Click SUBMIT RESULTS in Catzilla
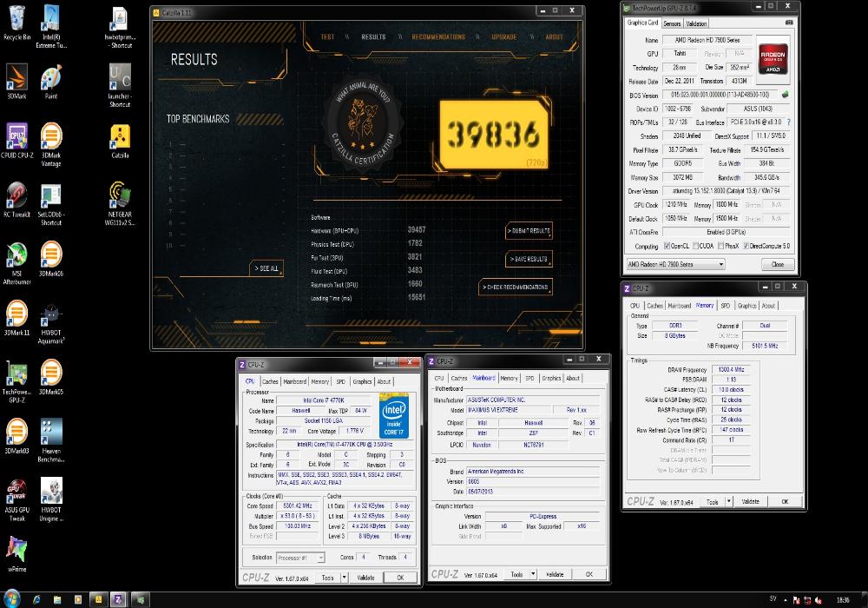868x608 pixels. [x=529, y=231]
